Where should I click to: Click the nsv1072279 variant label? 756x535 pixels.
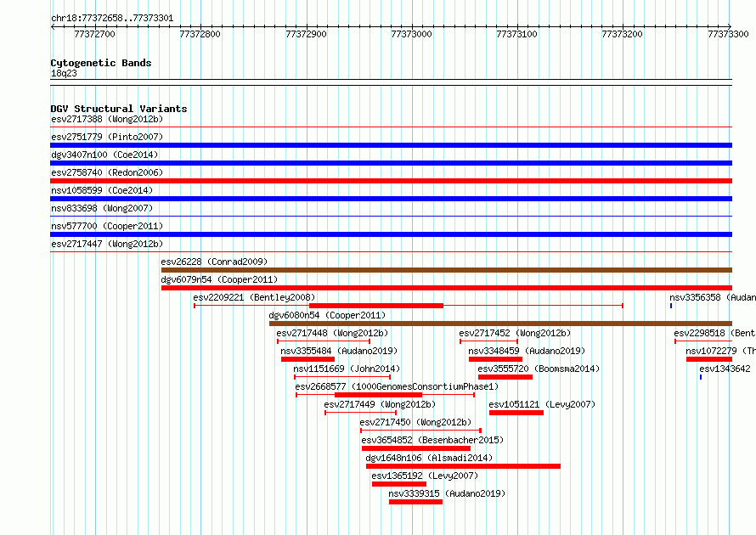click(x=721, y=351)
